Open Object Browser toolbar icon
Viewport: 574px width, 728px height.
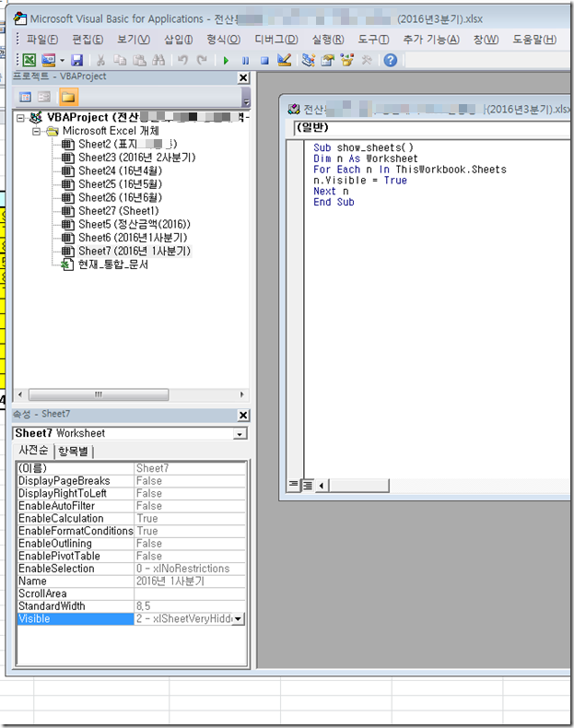tap(347, 60)
